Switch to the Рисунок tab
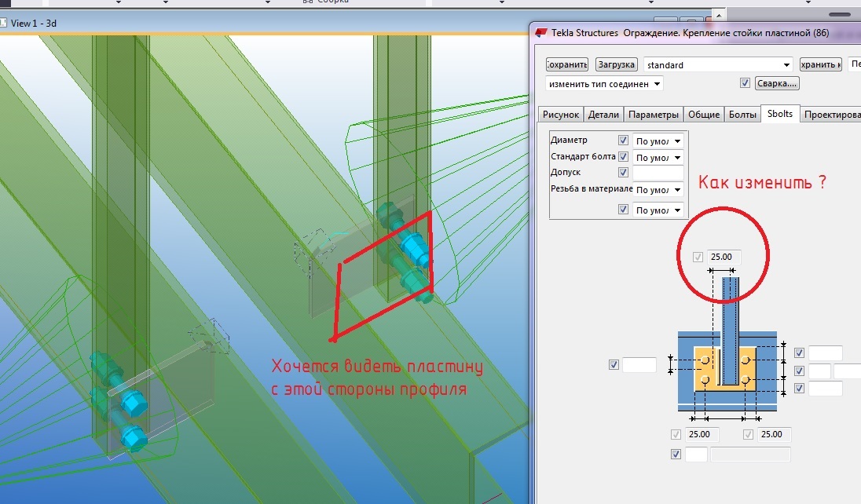Image resolution: width=861 pixels, height=504 pixels. (561, 115)
